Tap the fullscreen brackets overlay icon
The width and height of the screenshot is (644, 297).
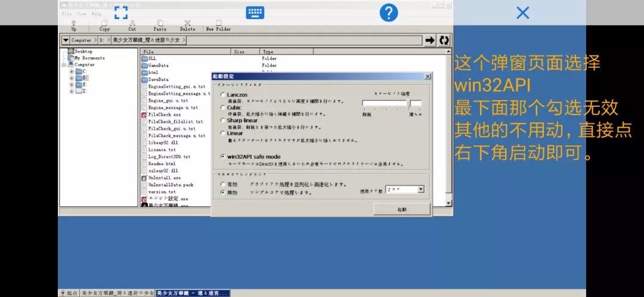click(121, 13)
